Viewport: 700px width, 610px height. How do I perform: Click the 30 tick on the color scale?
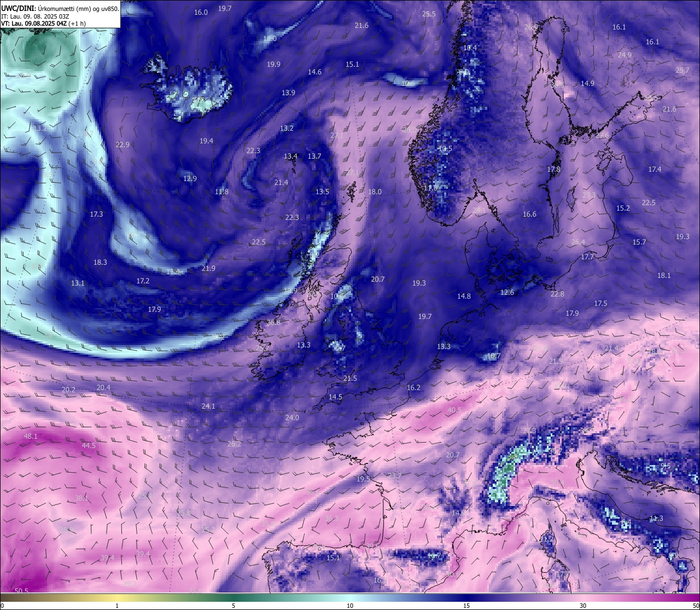[x=583, y=606]
